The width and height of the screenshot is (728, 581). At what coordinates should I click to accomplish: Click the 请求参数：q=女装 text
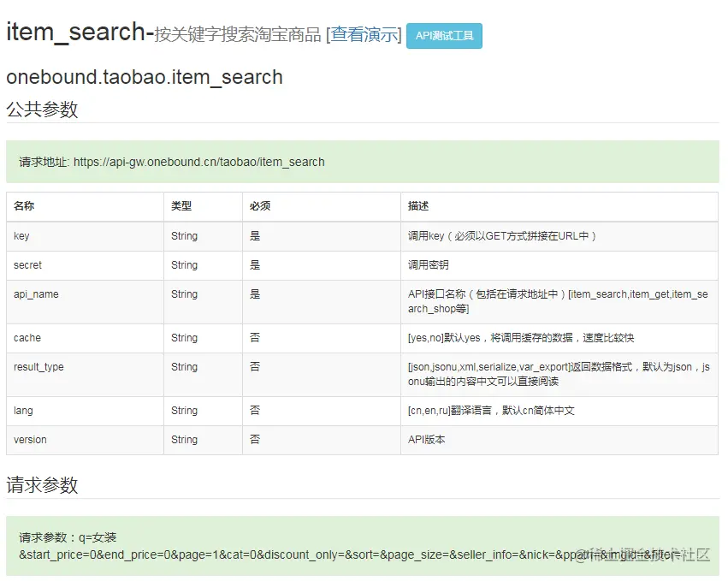[x=68, y=538]
